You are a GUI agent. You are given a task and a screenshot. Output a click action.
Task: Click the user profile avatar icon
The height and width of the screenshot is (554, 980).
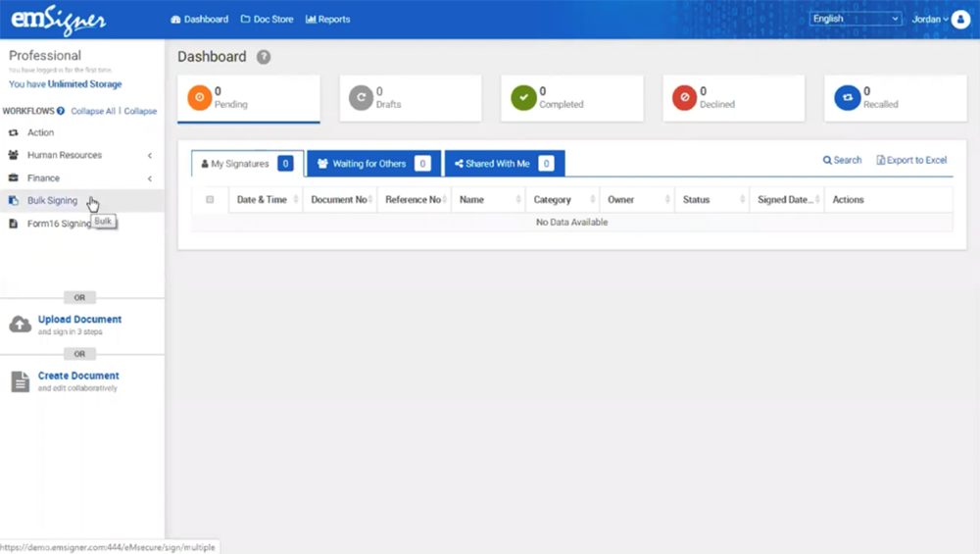(x=959, y=20)
